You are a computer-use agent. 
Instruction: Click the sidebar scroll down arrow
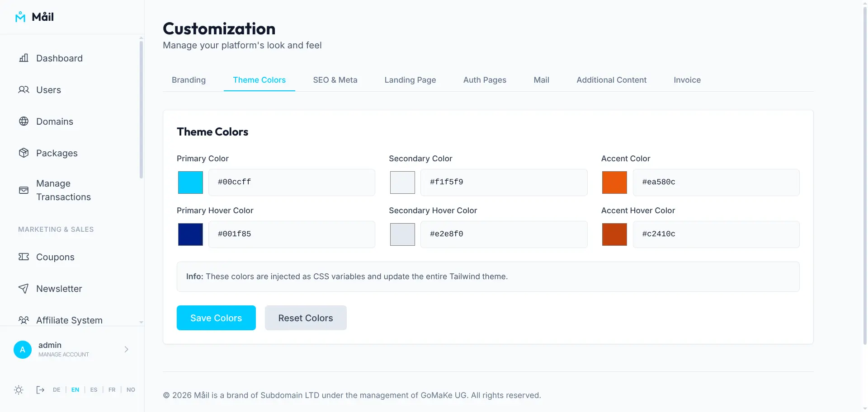click(x=142, y=322)
